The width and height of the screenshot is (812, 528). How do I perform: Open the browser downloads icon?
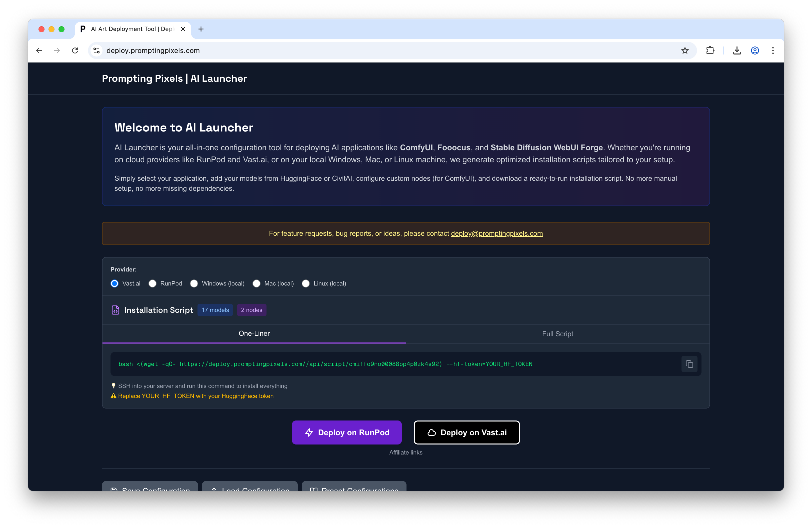pyautogui.click(x=736, y=50)
